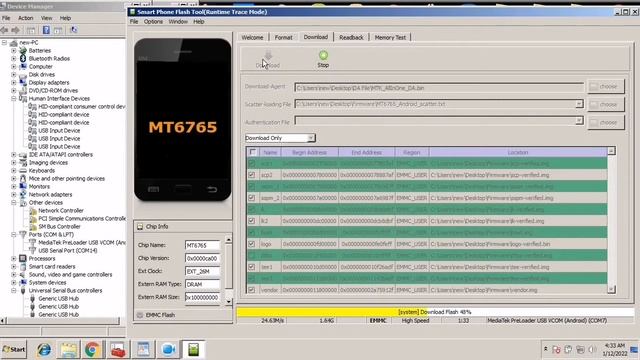Uncheck the tee1 partition checkbox
640x360 pixels.
pyautogui.click(x=252, y=267)
